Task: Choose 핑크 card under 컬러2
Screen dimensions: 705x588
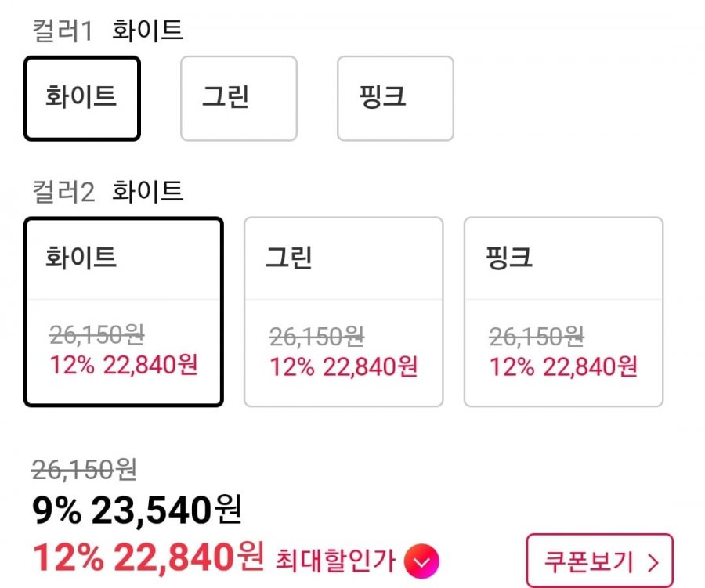Action: tap(563, 312)
